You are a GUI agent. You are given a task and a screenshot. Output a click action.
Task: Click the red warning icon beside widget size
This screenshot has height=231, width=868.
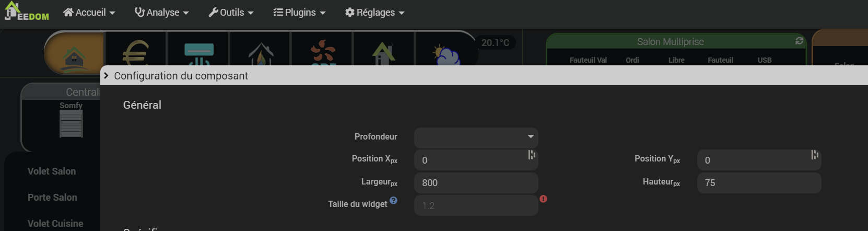pyautogui.click(x=543, y=199)
